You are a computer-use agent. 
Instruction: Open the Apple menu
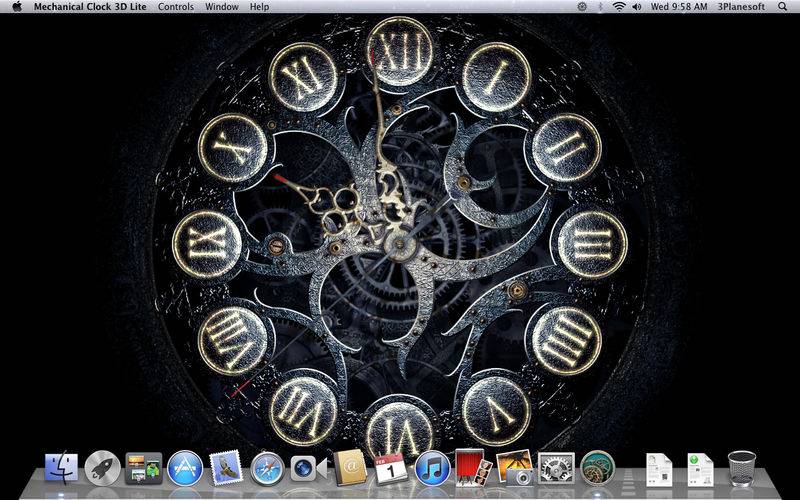point(16,7)
